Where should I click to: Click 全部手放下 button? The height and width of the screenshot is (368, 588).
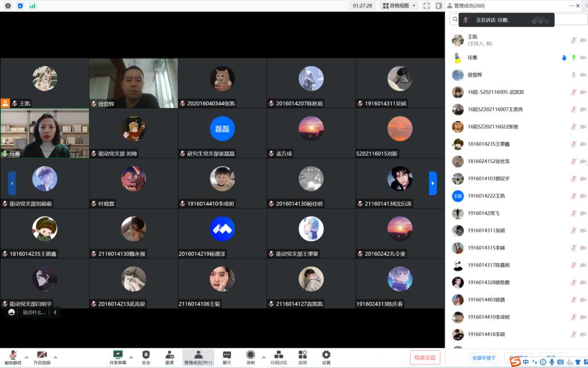coord(484,358)
